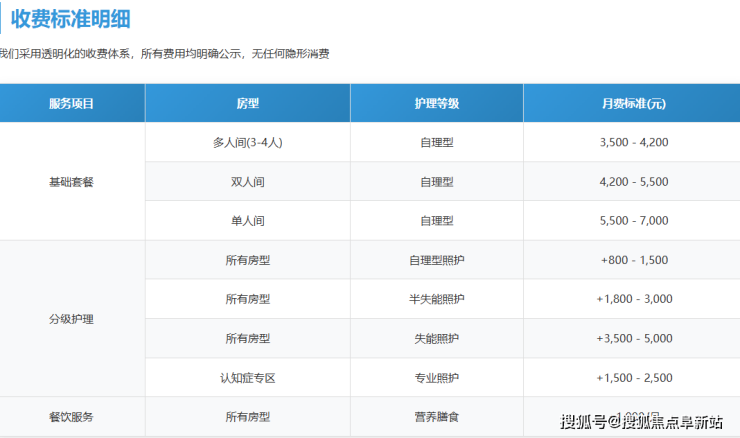Click the 搜狐号@搜狐焦点阜新站 watermark
This screenshot has height=438, width=740.
(641, 420)
